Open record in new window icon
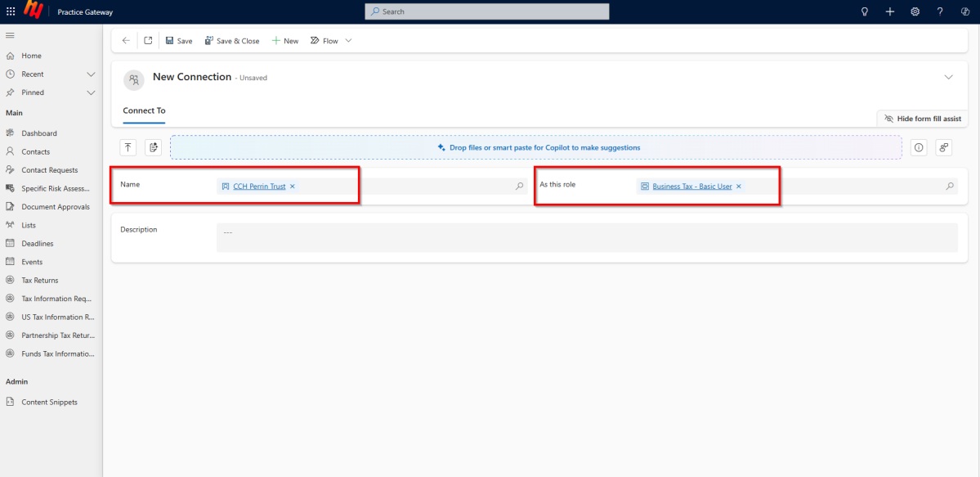The image size is (980, 477). point(148,41)
